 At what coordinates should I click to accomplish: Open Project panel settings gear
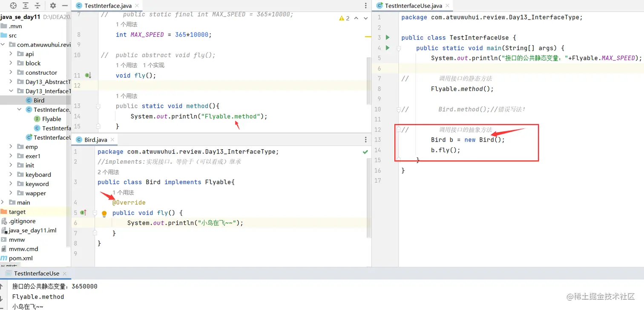pyautogui.click(x=53, y=6)
